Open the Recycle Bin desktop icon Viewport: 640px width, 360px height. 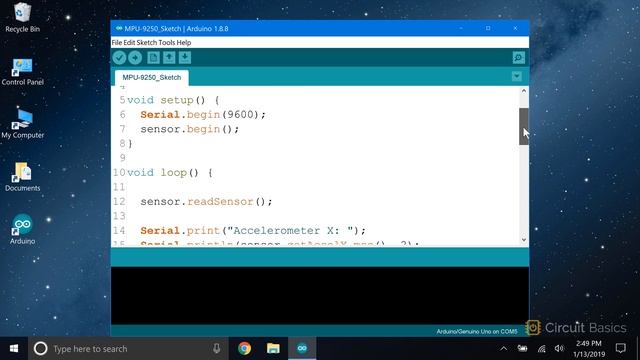[x=22, y=18]
